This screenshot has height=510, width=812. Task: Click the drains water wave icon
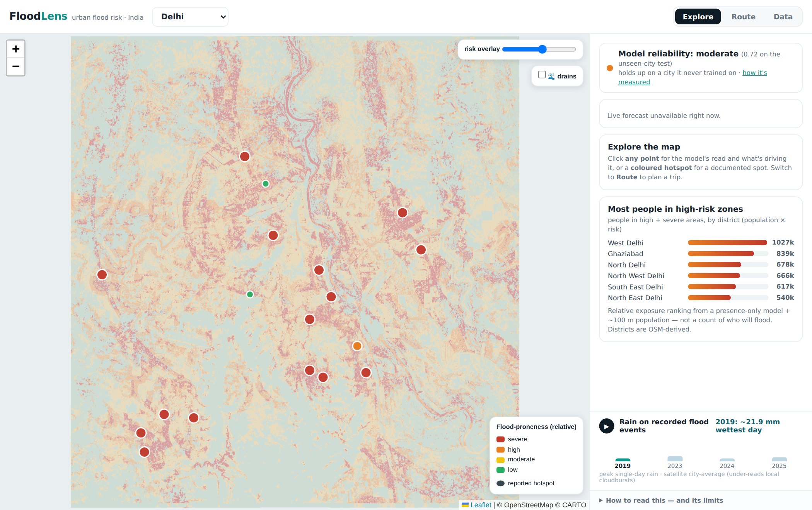[551, 76]
